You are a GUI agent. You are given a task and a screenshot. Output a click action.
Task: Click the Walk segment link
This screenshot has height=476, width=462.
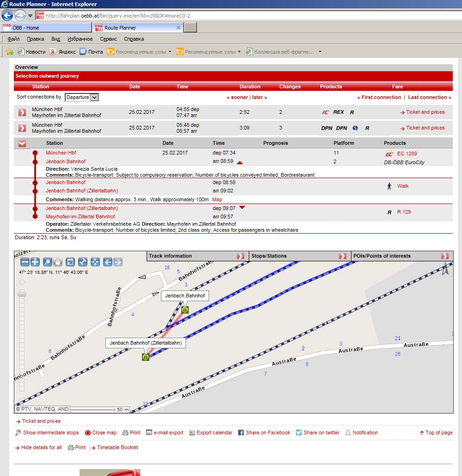pyautogui.click(x=403, y=186)
